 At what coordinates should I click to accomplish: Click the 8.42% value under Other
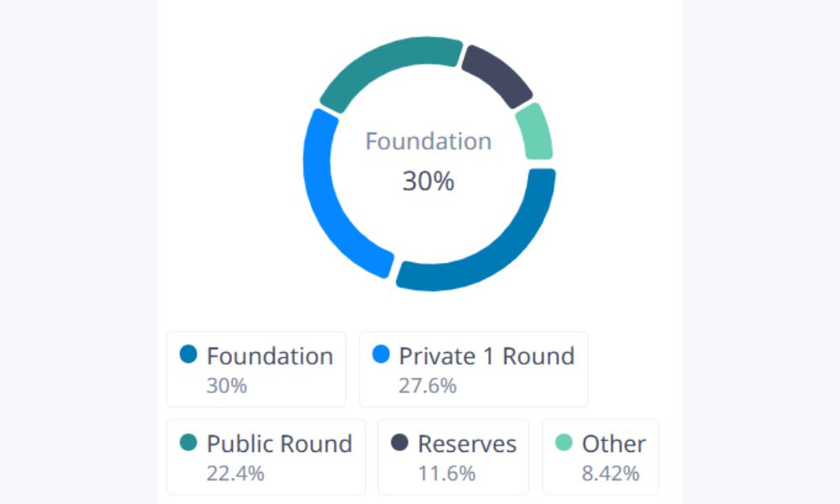(611, 473)
